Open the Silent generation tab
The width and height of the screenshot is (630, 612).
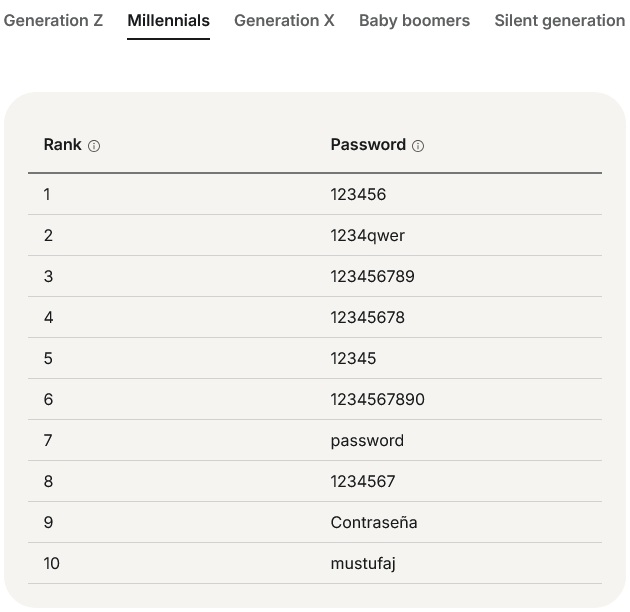click(x=559, y=20)
